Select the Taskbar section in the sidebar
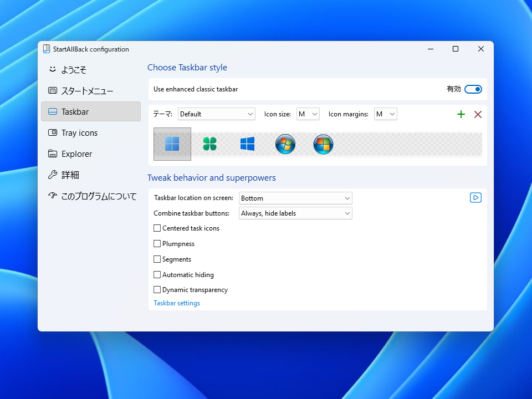This screenshot has height=399, width=532. (x=91, y=111)
